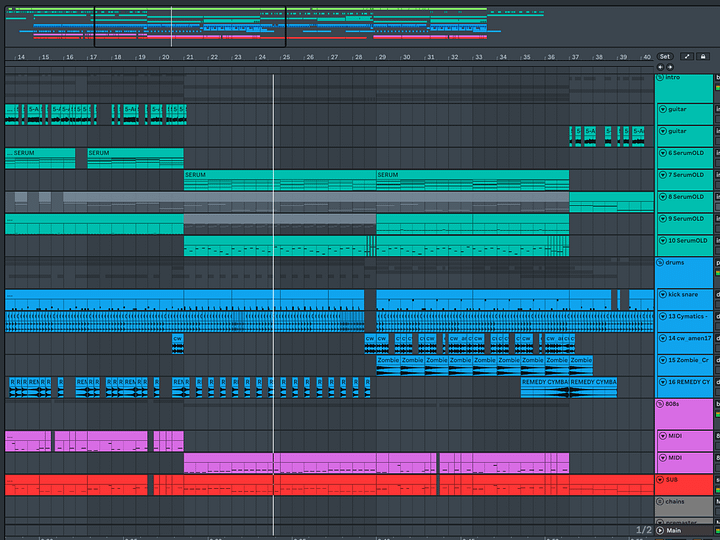
Task: Unfold the 16 REMEDY CY track
Action: point(663,382)
